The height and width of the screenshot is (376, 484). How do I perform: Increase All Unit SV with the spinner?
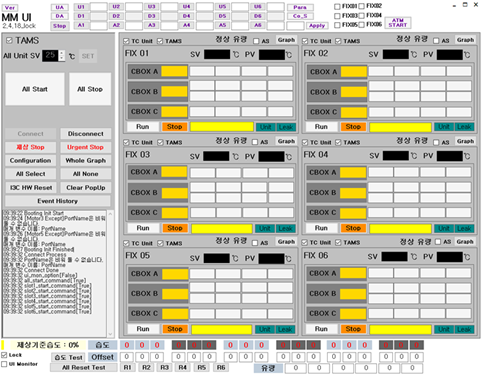61,53
